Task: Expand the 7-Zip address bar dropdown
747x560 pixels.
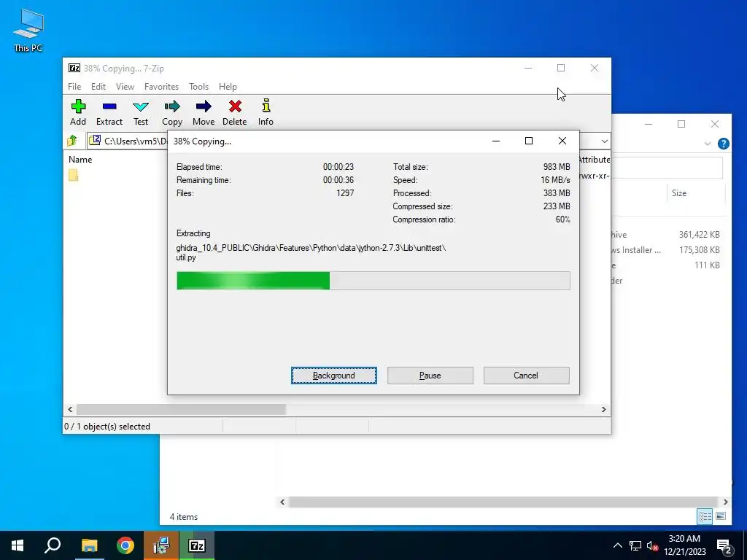Action: [x=604, y=141]
